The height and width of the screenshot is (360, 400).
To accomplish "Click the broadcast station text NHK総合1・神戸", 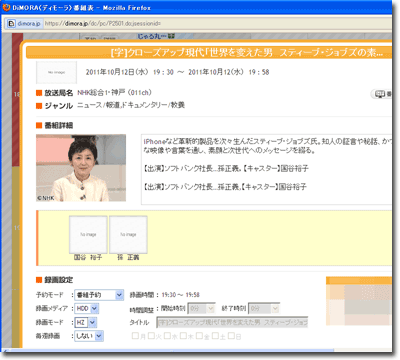I will (114, 92).
